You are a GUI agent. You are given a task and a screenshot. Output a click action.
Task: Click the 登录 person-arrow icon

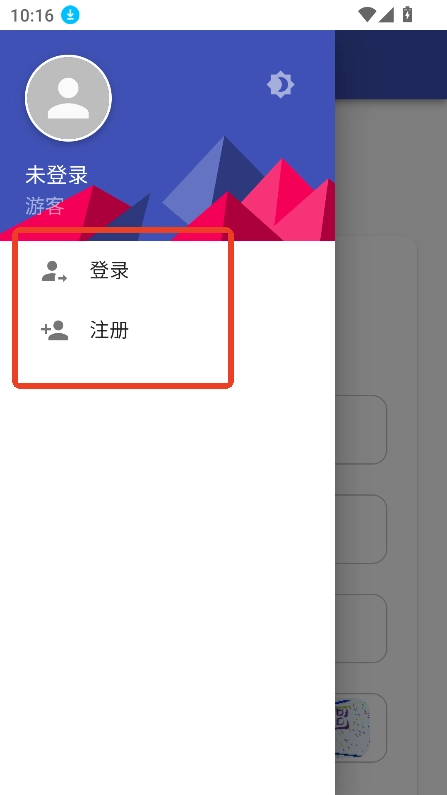pyautogui.click(x=54, y=271)
